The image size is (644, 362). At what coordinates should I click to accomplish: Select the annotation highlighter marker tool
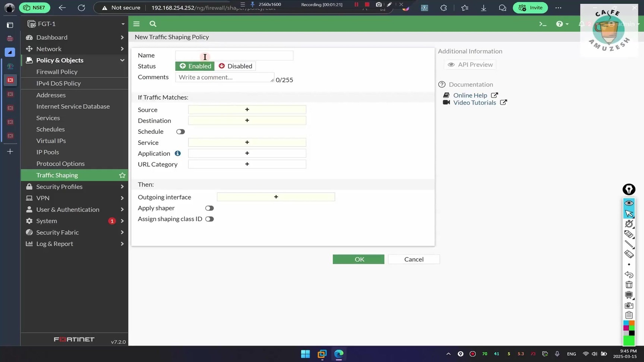tap(629, 234)
